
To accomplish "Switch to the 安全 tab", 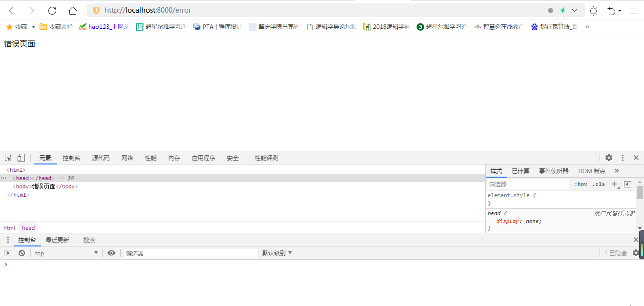I will (233, 158).
